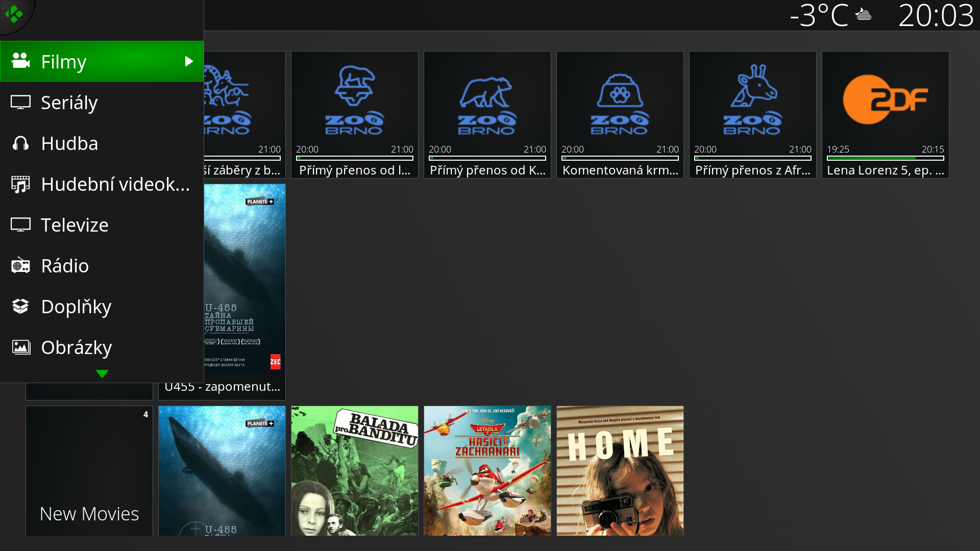Click the Hudba headphones icon
The width and height of the screenshot is (980, 551).
click(20, 143)
